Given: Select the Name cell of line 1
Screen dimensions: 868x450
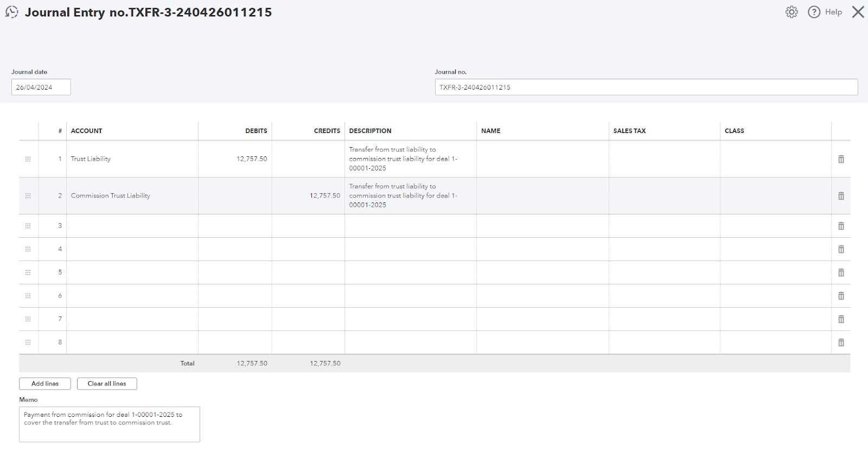Looking at the screenshot, I should coord(542,159).
